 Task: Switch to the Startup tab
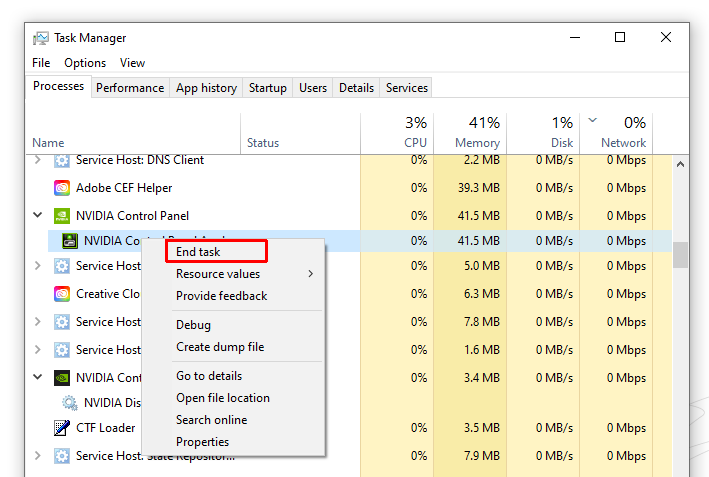tap(268, 88)
